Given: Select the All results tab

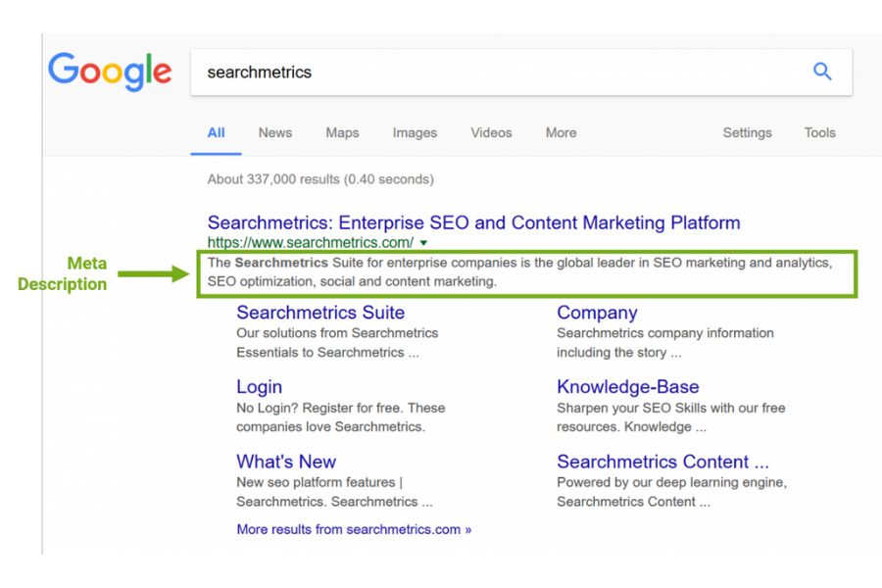Looking at the screenshot, I should tap(216, 133).
